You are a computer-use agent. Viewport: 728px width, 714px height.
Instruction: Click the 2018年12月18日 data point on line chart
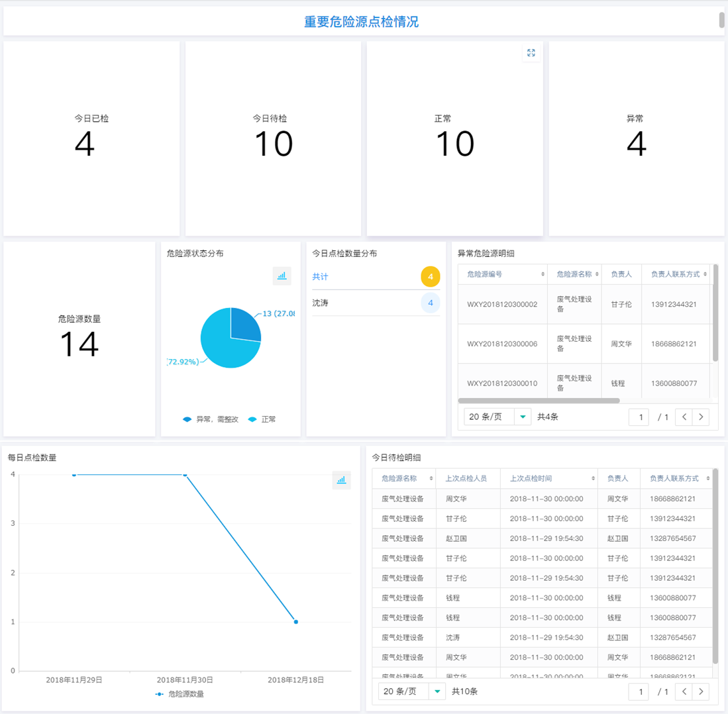[x=295, y=622]
